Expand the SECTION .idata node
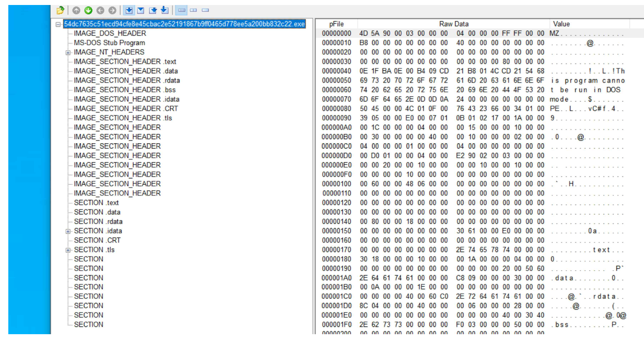This screenshot has height=340, width=644. 68,232
